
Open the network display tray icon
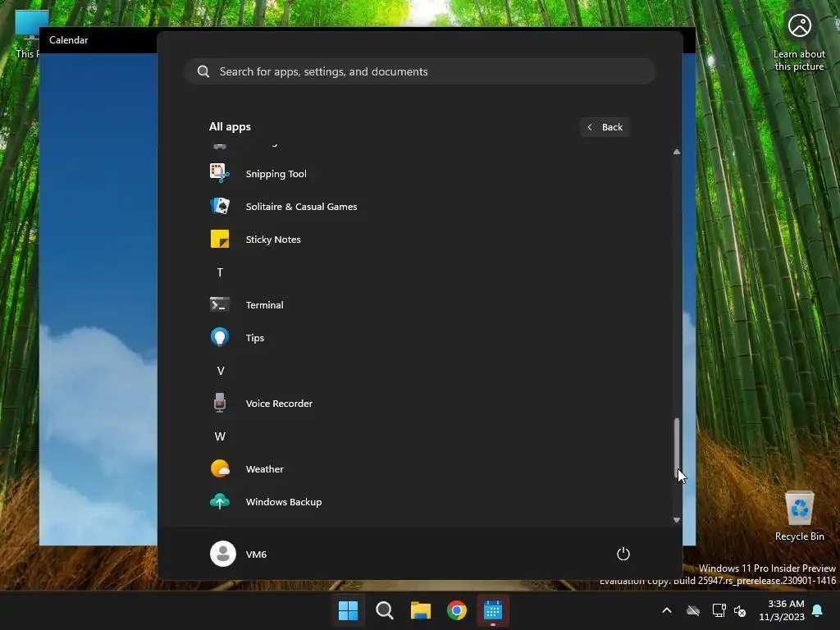pos(719,610)
